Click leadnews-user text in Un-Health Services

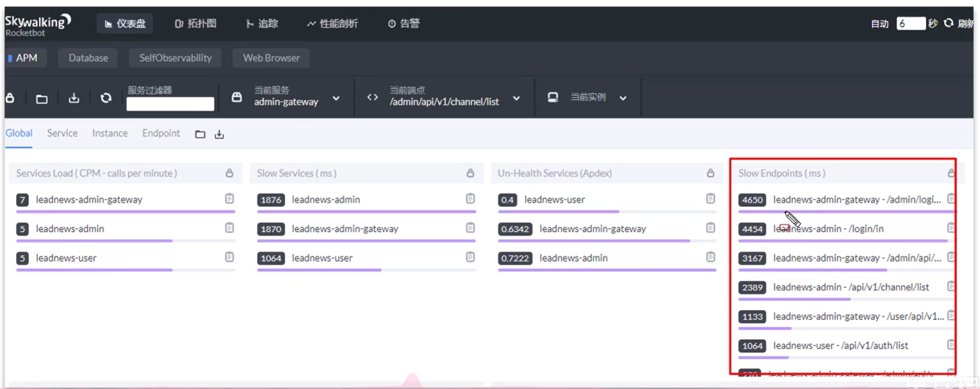point(554,200)
